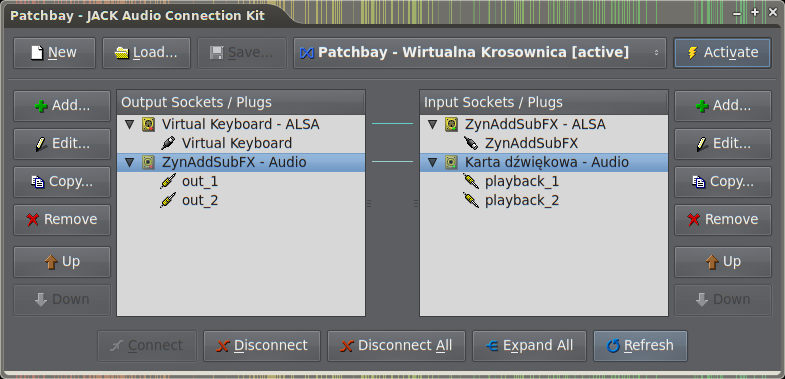Select the Output Sockets / Plugs column header

coord(241,102)
